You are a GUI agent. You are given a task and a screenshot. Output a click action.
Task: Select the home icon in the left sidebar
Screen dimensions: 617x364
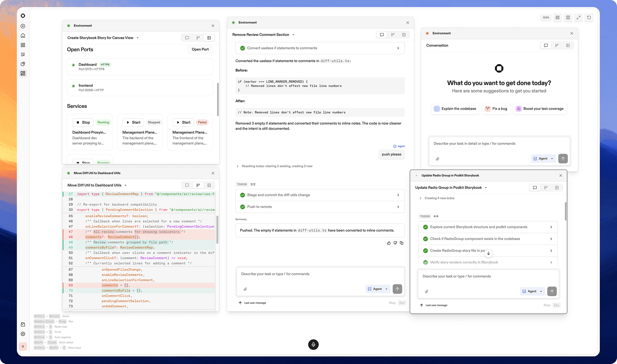tap(23, 35)
